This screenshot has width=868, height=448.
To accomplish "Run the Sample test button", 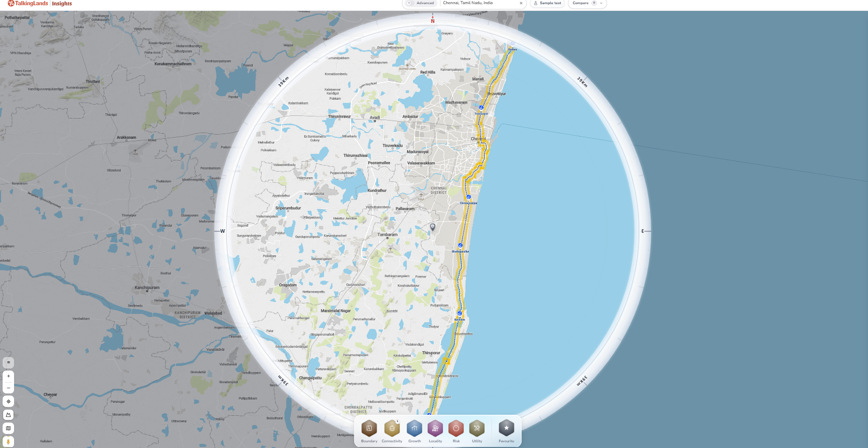I will [x=548, y=3].
